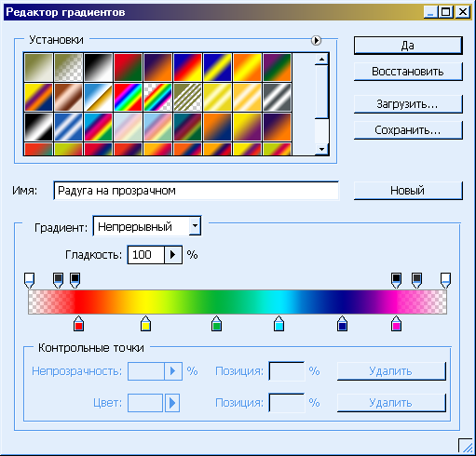Select the violet, green, orange gradient preset

click(x=277, y=67)
